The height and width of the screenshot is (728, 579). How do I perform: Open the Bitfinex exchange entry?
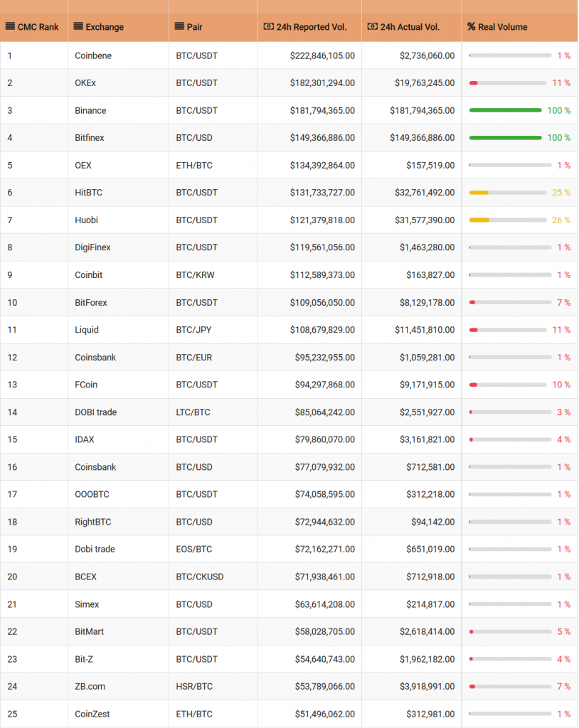[x=89, y=138]
